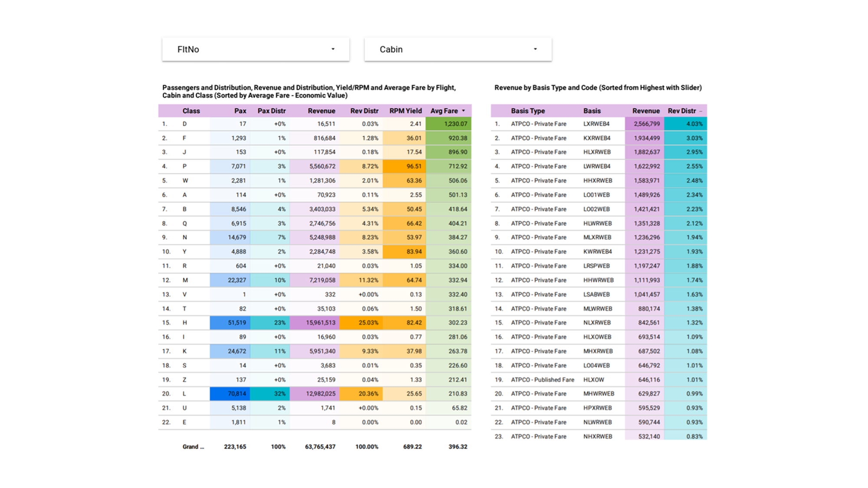Screen dimensions: 868x488
Task: Sort by Class column header
Action: point(191,111)
